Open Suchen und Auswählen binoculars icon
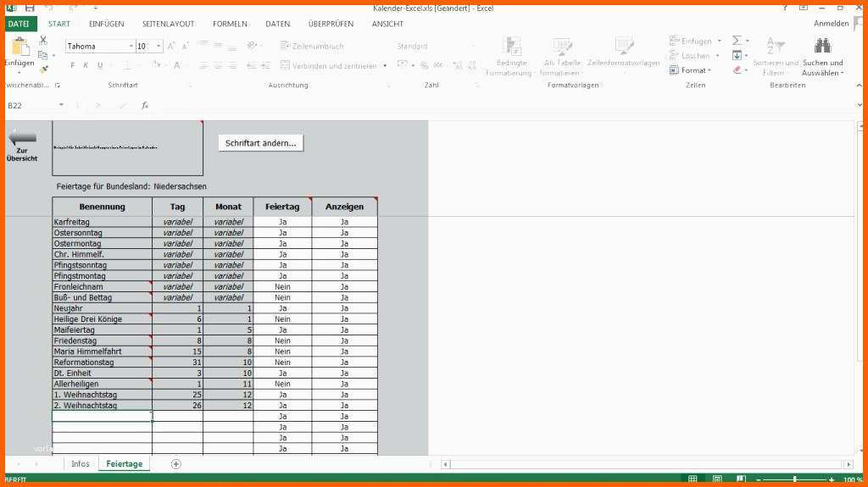The height and width of the screenshot is (487, 868). 822,47
